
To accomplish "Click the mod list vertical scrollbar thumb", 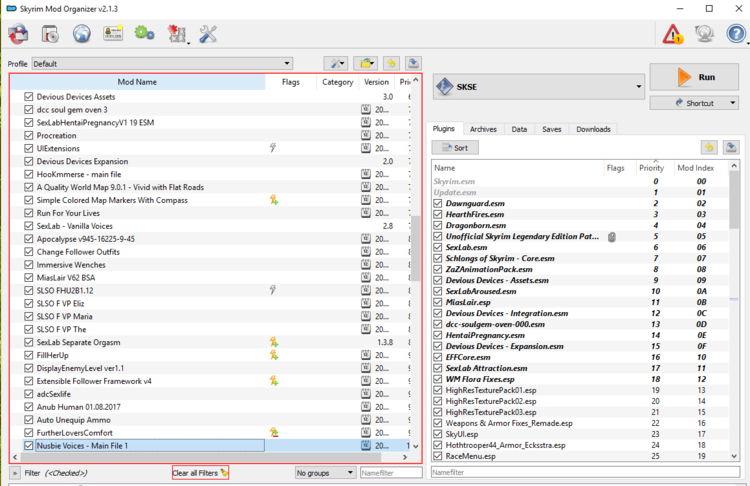I will click(416, 249).
